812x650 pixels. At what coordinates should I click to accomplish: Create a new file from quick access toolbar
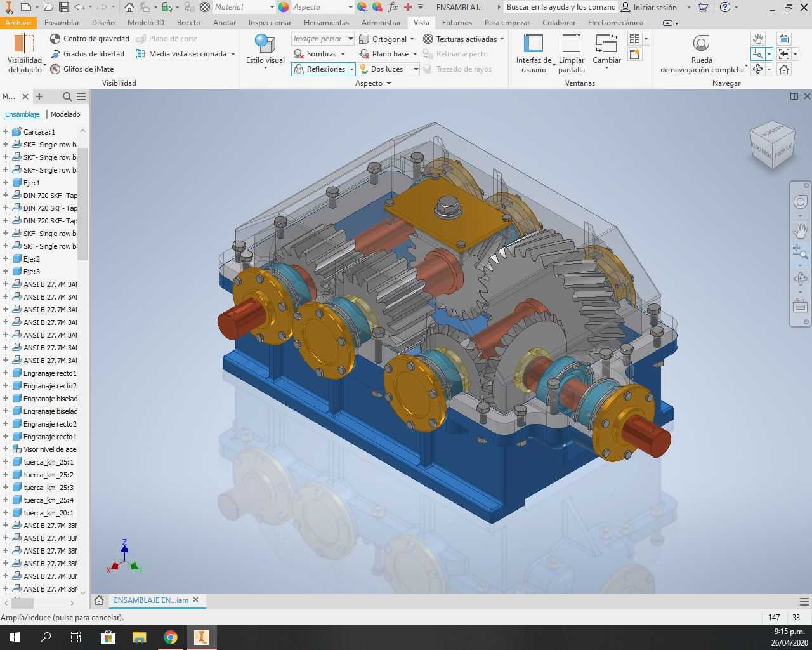pos(24,7)
